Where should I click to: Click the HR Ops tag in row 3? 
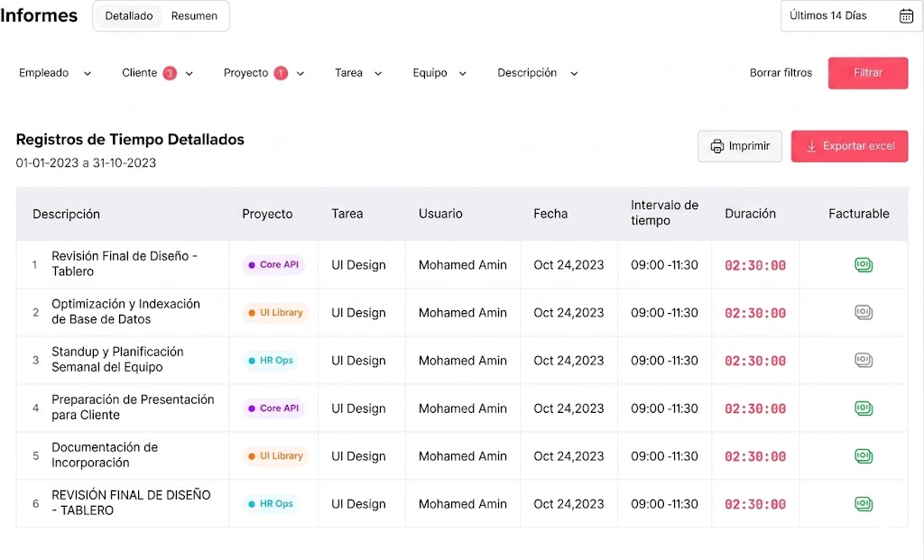pyautogui.click(x=271, y=361)
